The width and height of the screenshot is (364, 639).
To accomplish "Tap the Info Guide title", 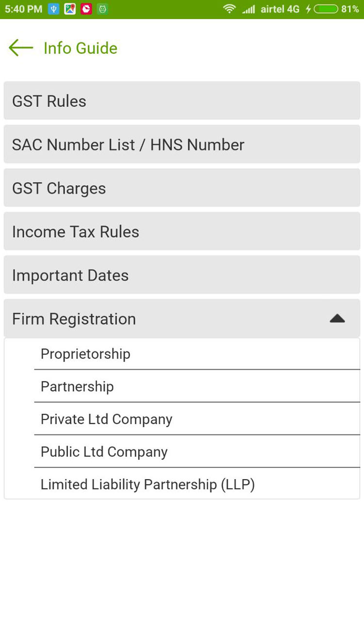I will click(81, 48).
